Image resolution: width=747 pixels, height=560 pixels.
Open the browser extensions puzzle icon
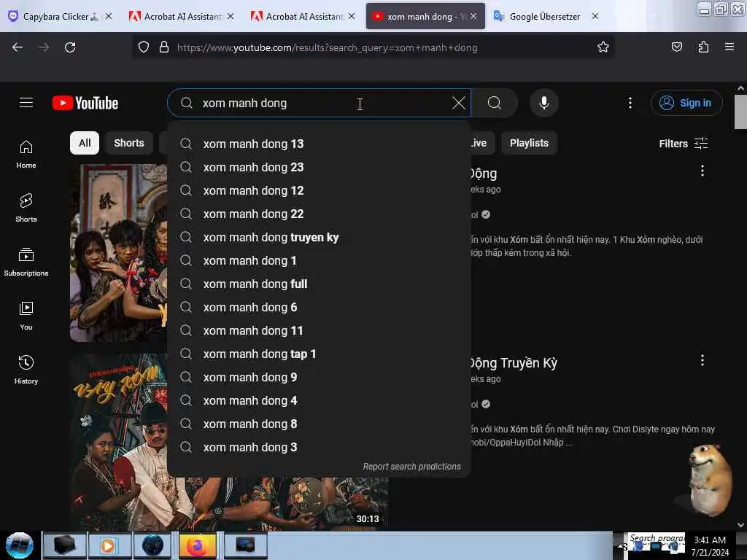point(703,47)
